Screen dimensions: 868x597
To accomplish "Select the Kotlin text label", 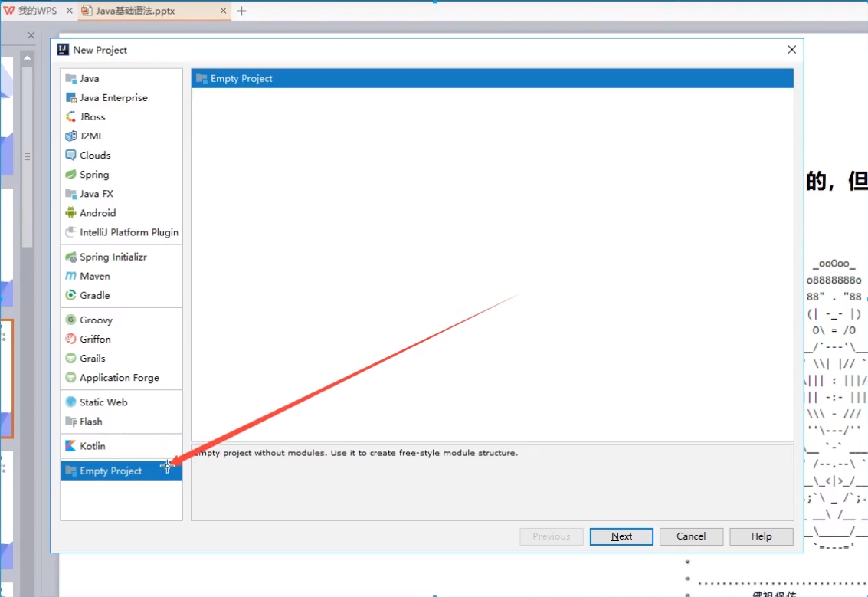I will [93, 446].
